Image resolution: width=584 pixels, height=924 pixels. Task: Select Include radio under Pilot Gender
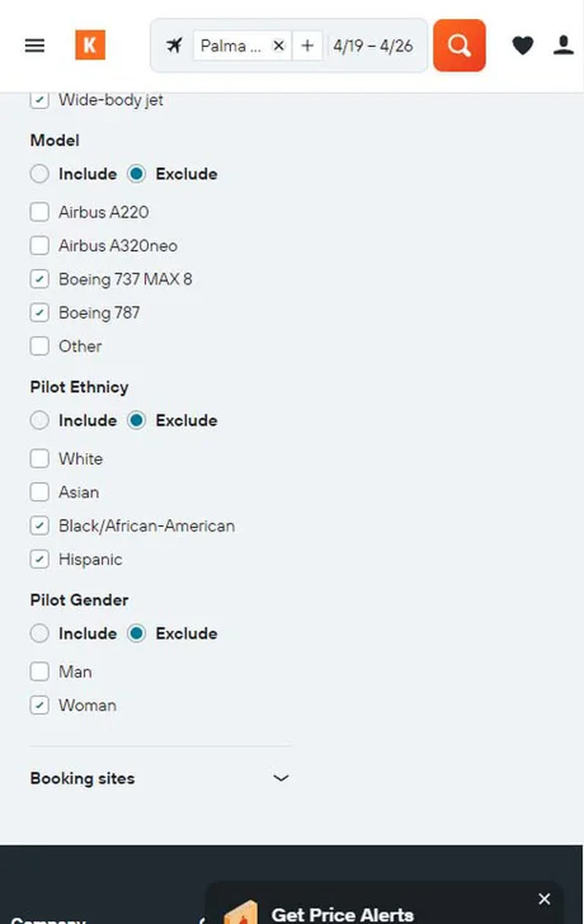pyautogui.click(x=40, y=633)
